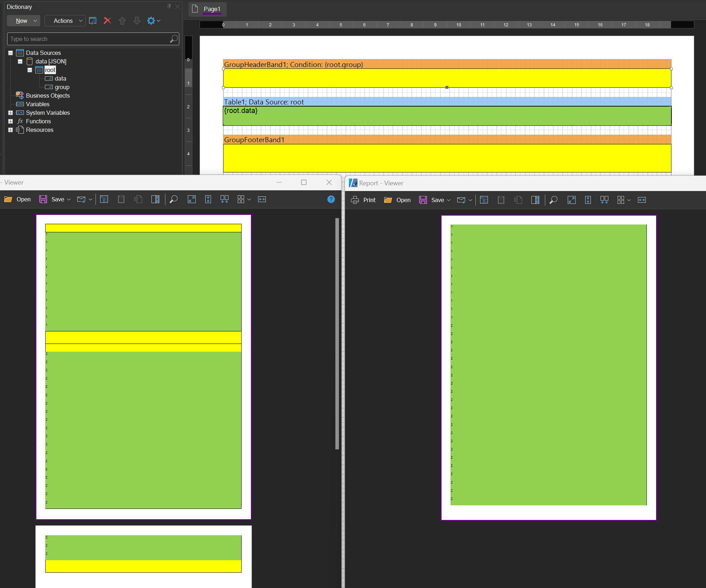Viewport: 706px width, 588px height.
Task: Select the GroupHeaderBand1 header in designer
Action: (x=447, y=64)
